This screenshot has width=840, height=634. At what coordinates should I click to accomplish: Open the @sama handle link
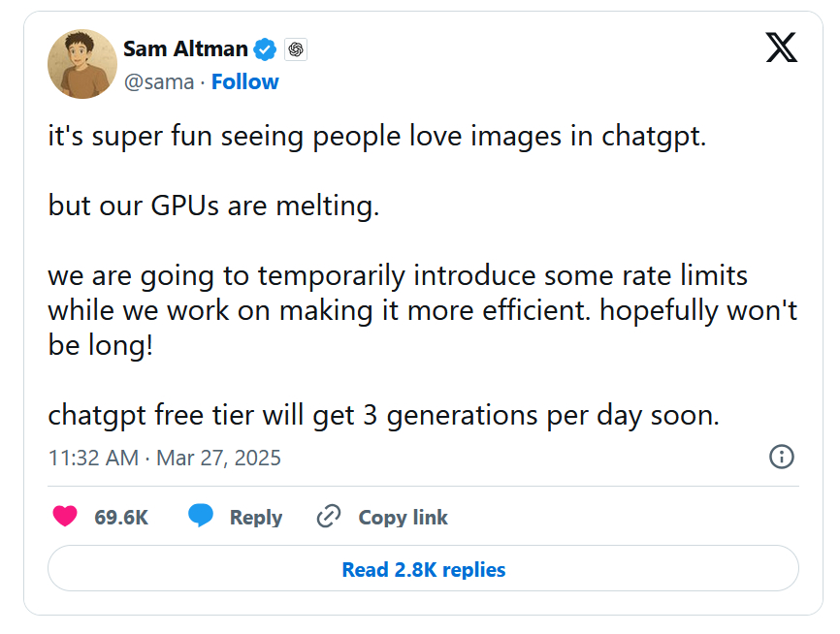click(158, 81)
